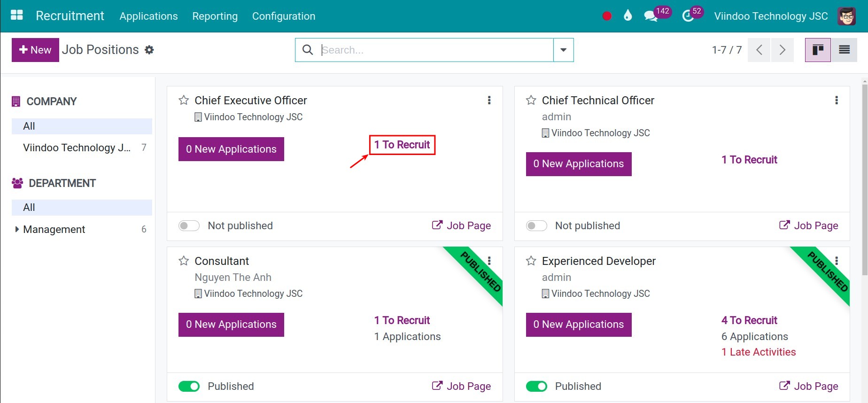
Task: Favorite the Chief Executive Officer job
Action: pyautogui.click(x=184, y=100)
